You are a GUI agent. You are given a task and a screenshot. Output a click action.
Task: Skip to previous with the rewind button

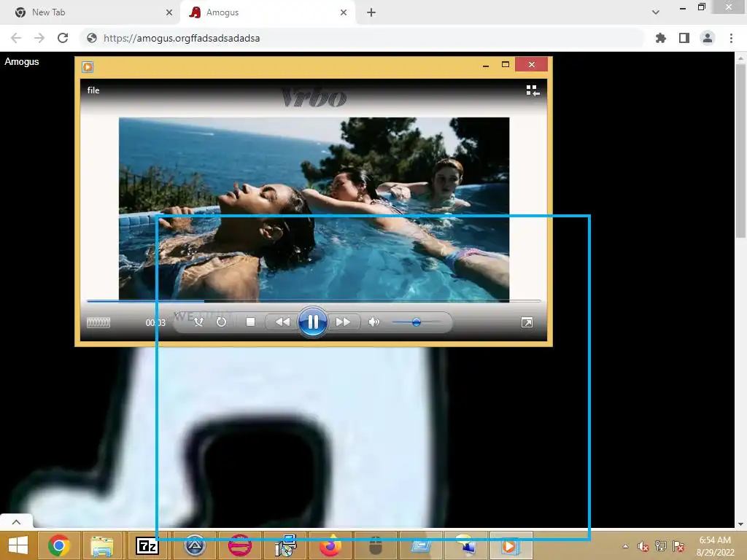(282, 322)
